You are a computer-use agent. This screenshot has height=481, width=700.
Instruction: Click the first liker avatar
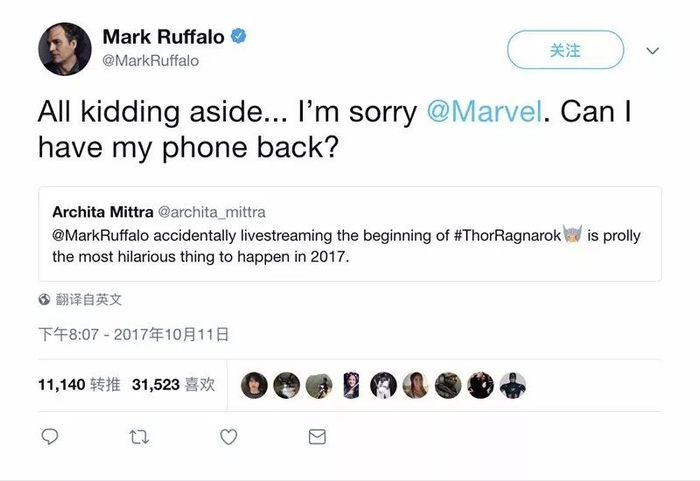click(x=255, y=385)
